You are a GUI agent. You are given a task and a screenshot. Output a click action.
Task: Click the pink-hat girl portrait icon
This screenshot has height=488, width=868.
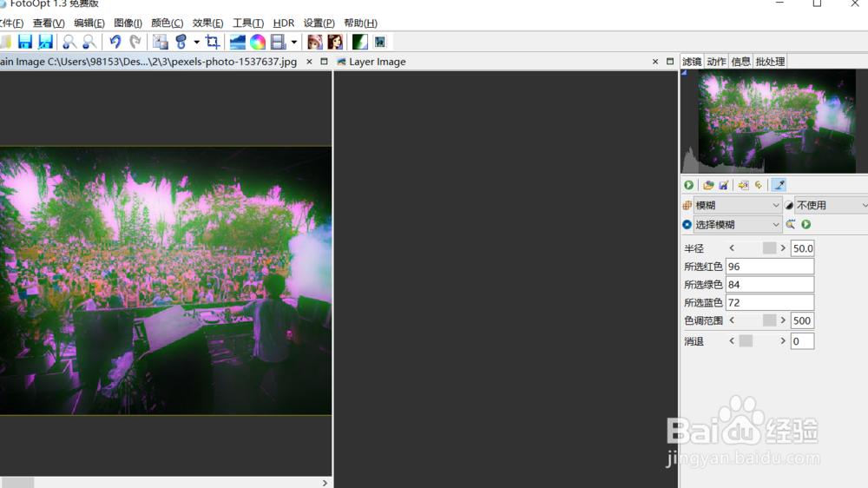pos(314,42)
